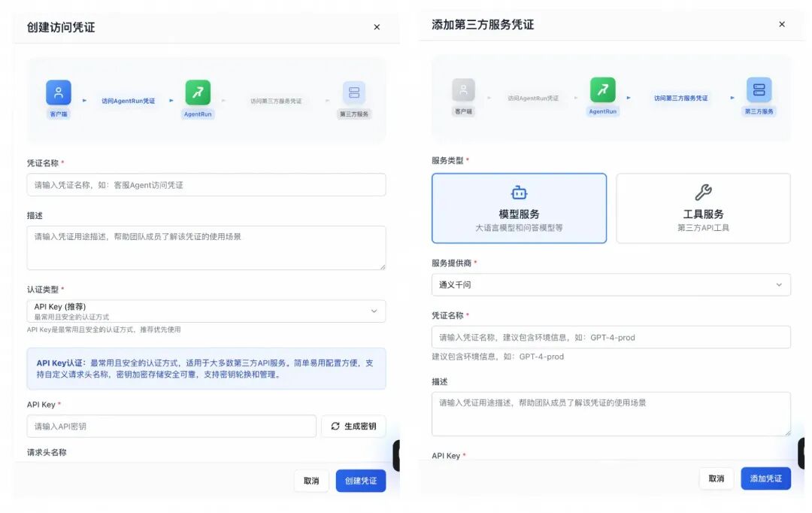
Task: Select the 模型服务 service type card
Action: point(519,208)
